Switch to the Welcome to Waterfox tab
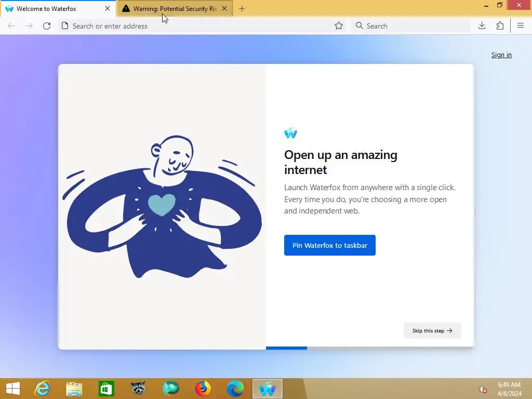 point(58,8)
